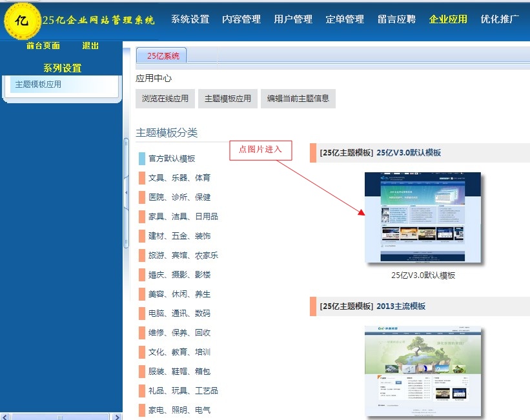Click the 编辑当前主题信息 button
The image size is (530, 420).
[298, 99]
